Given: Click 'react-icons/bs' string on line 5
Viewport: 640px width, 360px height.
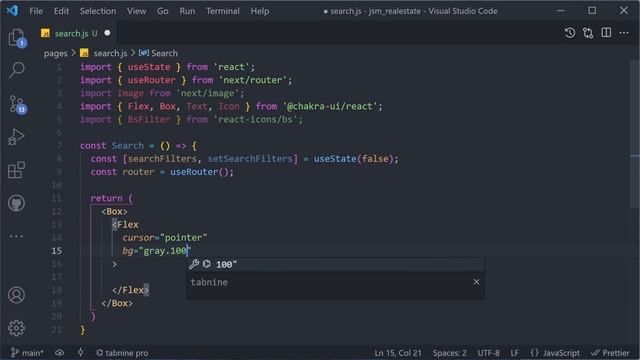Looking at the screenshot, I should click(256, 119).
